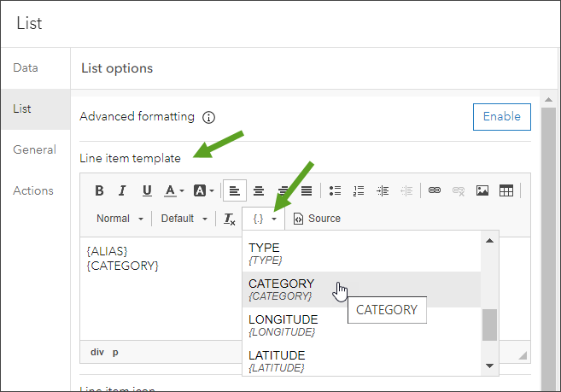The image size is (561, 392).
Task: Insert a table into the template
Action: (505, 190)
